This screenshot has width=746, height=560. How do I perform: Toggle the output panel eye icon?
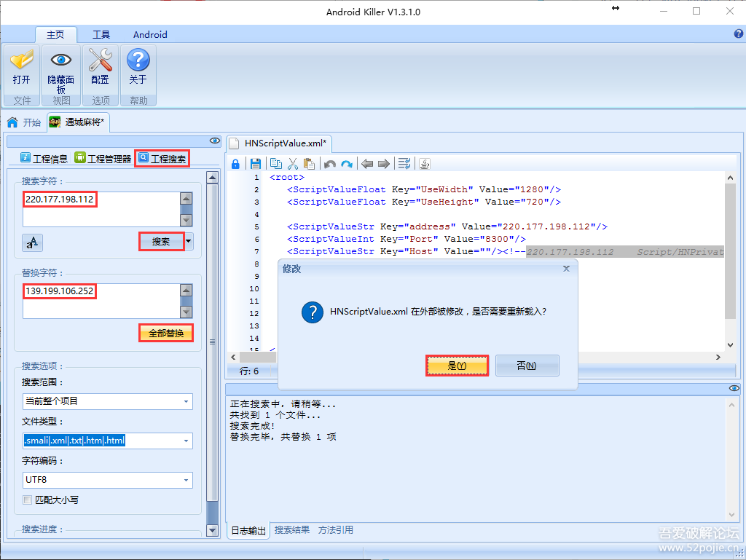(734, 388)
